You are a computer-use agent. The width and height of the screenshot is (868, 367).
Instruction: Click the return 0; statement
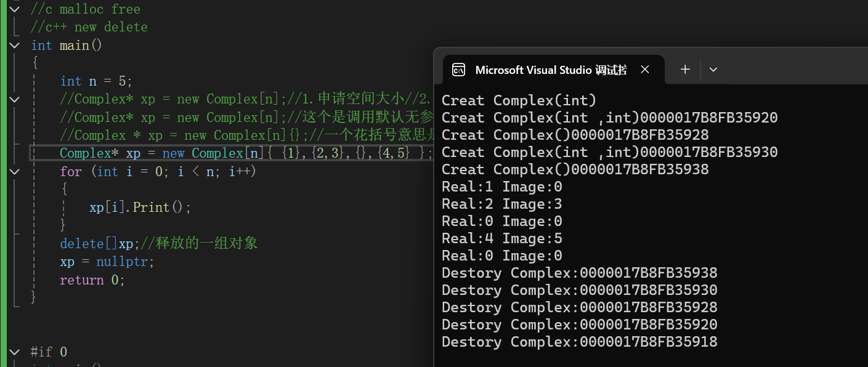click(x=91, y=279)
